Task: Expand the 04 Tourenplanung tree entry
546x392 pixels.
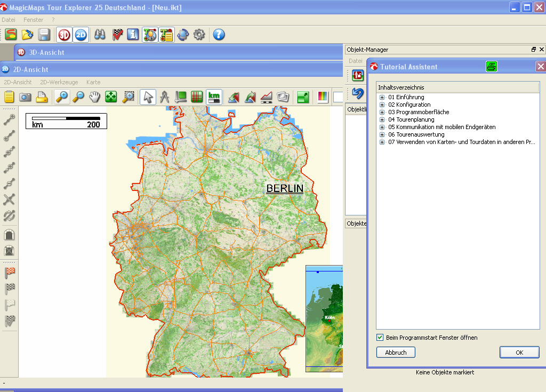Action: 381,119
